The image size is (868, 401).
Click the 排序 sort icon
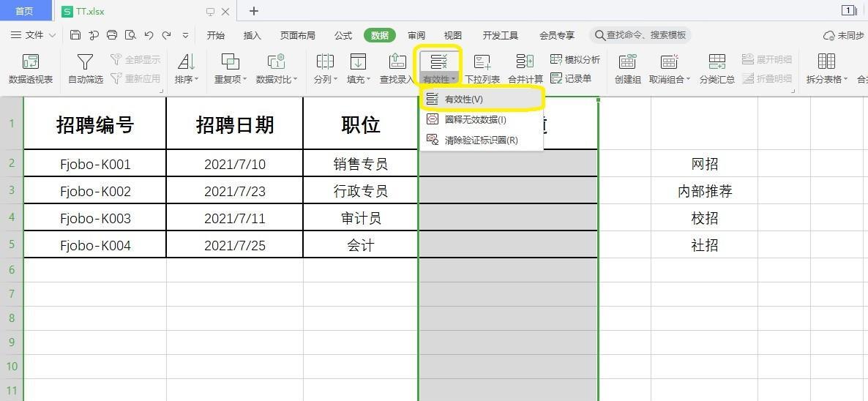pos(186,61)
